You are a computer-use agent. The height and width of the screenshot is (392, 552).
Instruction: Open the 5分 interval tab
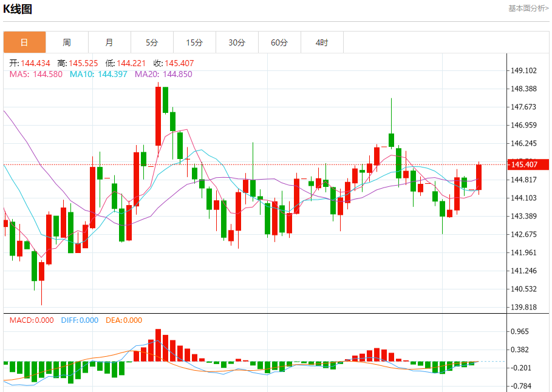[152, 42]
